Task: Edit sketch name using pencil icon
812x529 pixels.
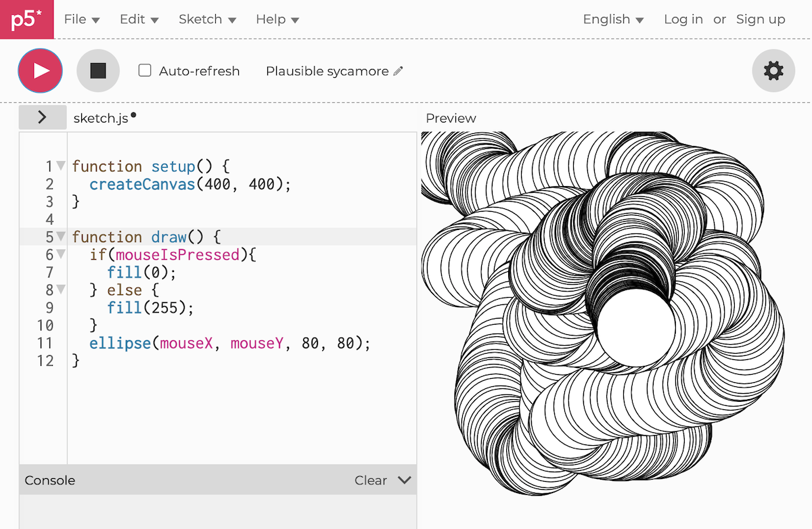Action: pyautogui.click(x=398, y=71)
